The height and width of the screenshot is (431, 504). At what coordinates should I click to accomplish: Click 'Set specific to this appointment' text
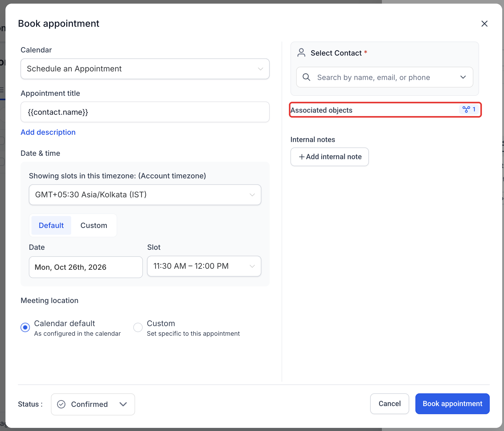click(x=193, y=334)
